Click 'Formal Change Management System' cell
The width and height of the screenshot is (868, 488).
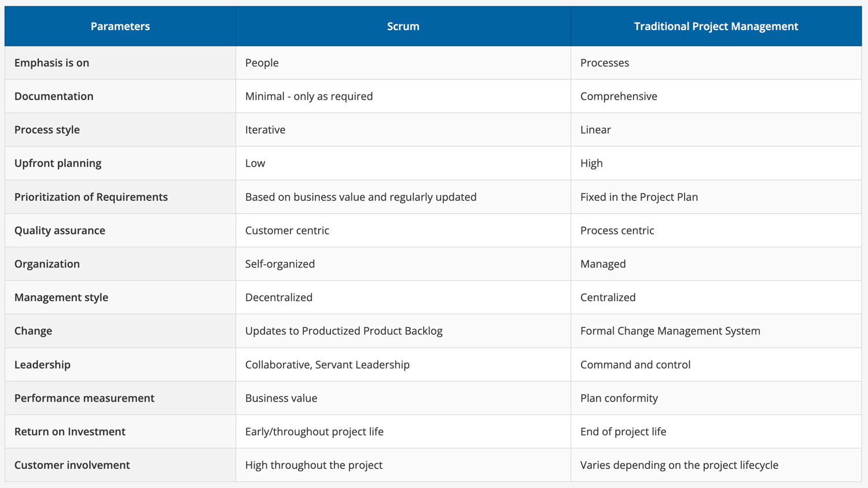coord(670,331)
